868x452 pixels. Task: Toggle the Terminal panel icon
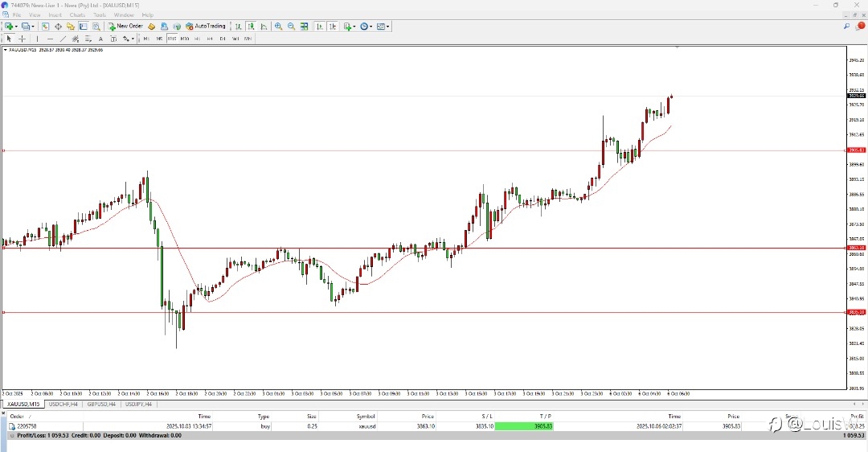tap(83, 26)
